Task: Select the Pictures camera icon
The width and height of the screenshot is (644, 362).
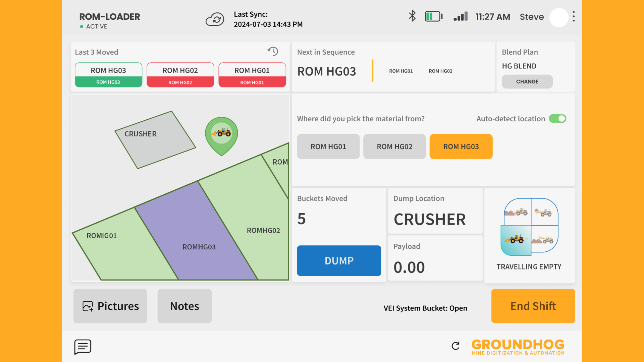Action: (x=88, y=305)
